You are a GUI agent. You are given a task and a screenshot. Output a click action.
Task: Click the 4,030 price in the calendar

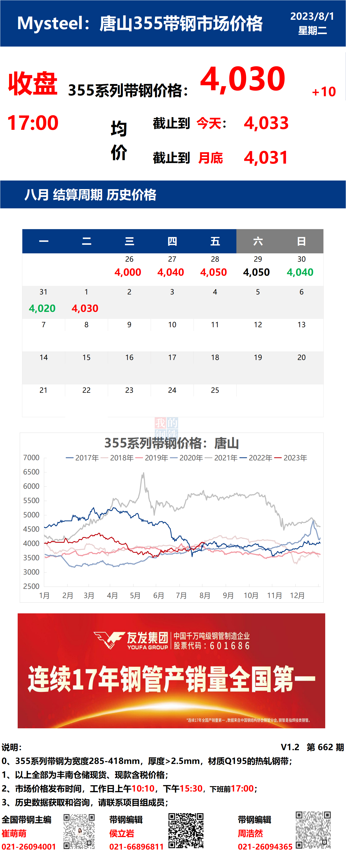tap(85, 308)
